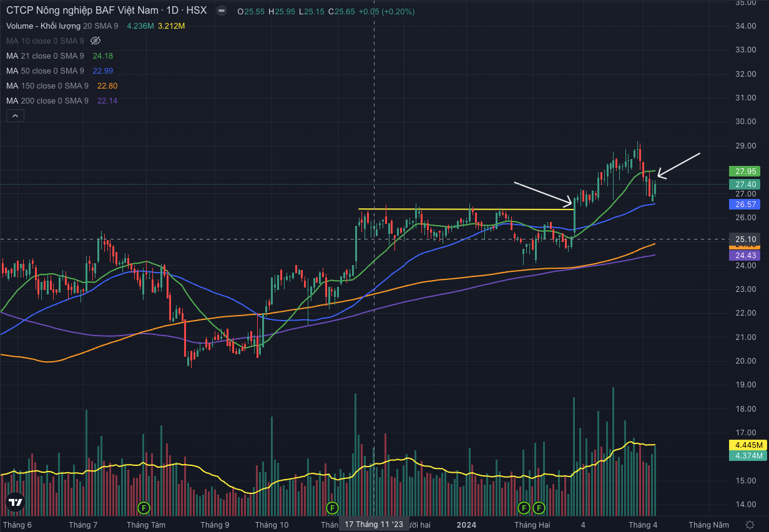Open the TradingView logo link
Screen dimensions: 769x532
coord(16,501)
